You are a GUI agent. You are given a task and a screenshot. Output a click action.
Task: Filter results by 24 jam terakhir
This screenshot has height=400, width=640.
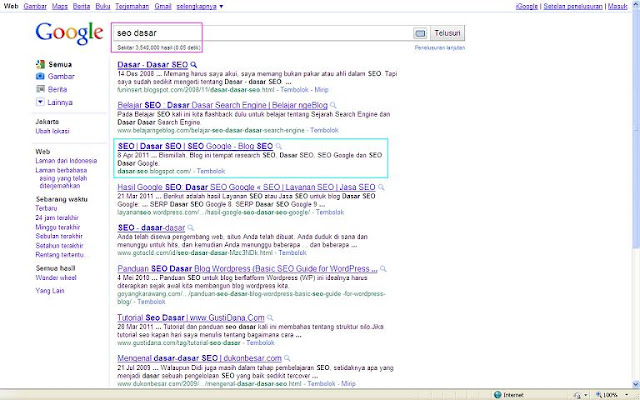point(57,218)
